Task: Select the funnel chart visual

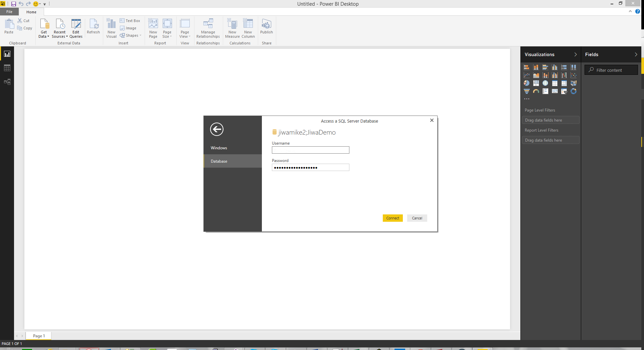Action: click(526, 91)
